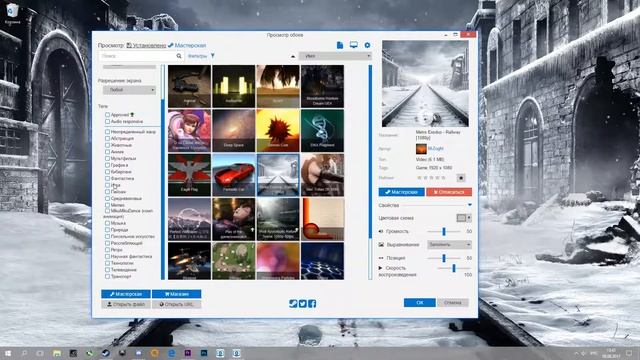Open the Recycle Bin on the desktop
This screenshot has width=640, height=360.
(x=12, y=13)
